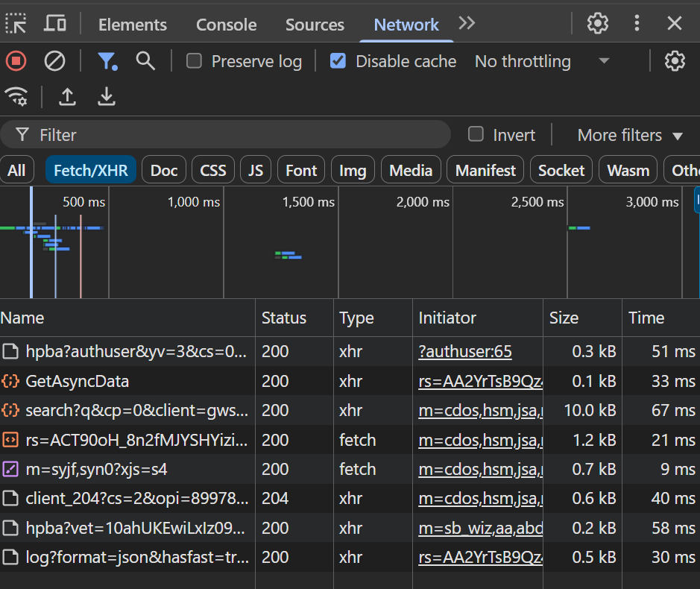The height and width of the screenshot is (589, 700).
Task: Filter requests by JS type
Action: point(256,170)
